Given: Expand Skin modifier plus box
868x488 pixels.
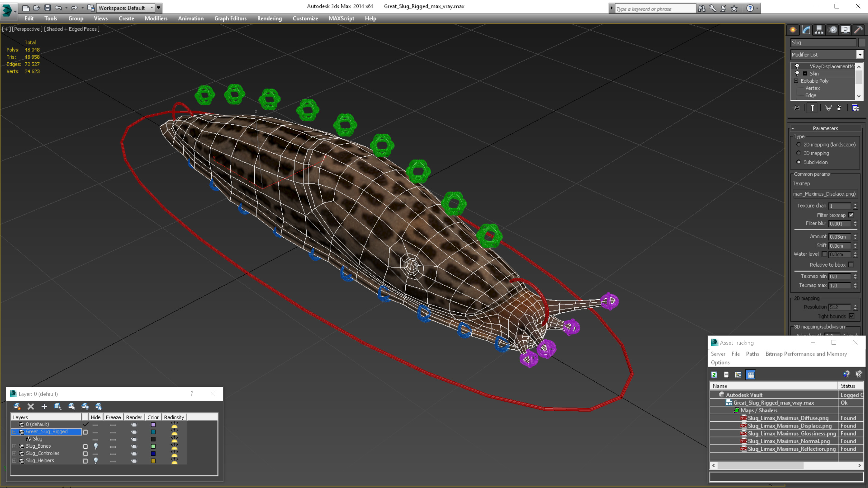Looking at the screenshot, I should pos(805,74).
